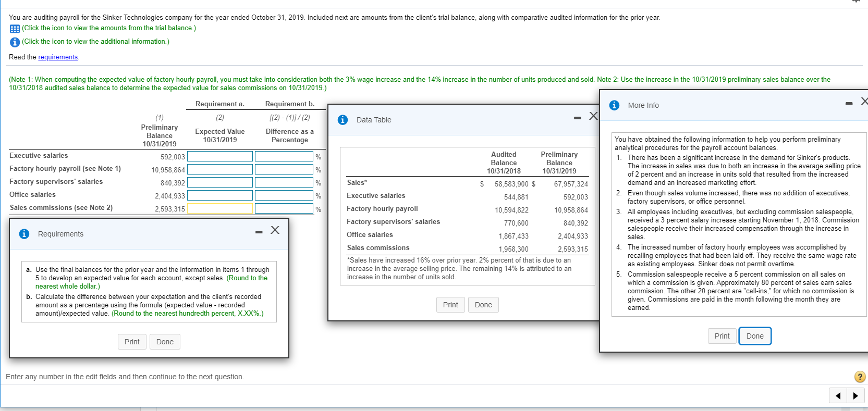Click Done in the More Info popup
Image resolution: width=868 pixels, height=411 pixels.
coord(755,336)
